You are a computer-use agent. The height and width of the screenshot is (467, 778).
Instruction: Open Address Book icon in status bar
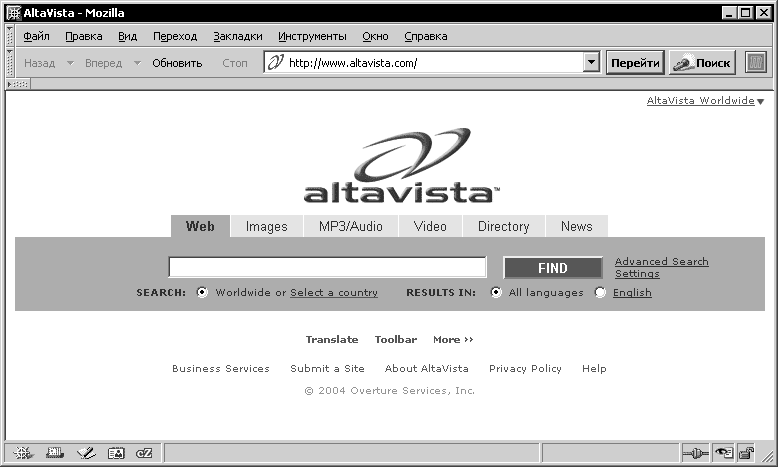pos(116,453)
